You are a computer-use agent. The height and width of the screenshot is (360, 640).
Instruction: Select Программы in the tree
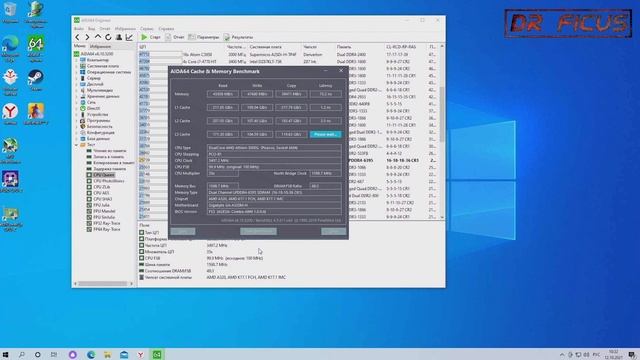pos(98,121)
